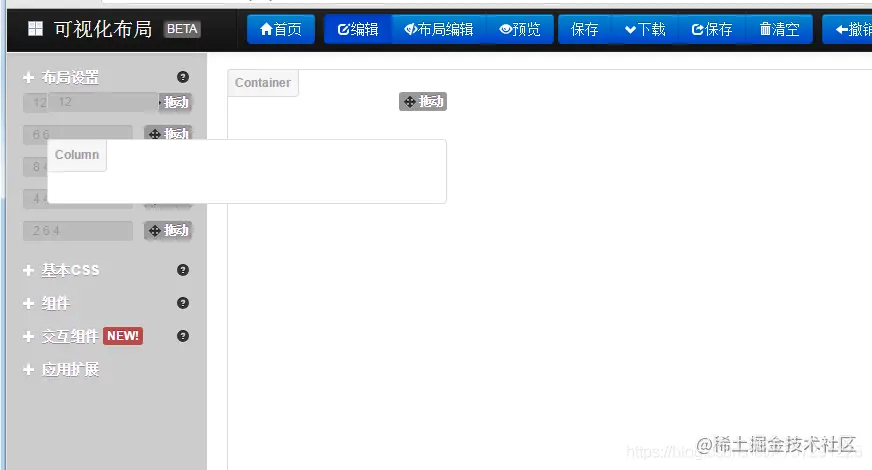872x470 pixels.
Task: Open help icon for 基本CSS
Action: click(x=182, y=270)
